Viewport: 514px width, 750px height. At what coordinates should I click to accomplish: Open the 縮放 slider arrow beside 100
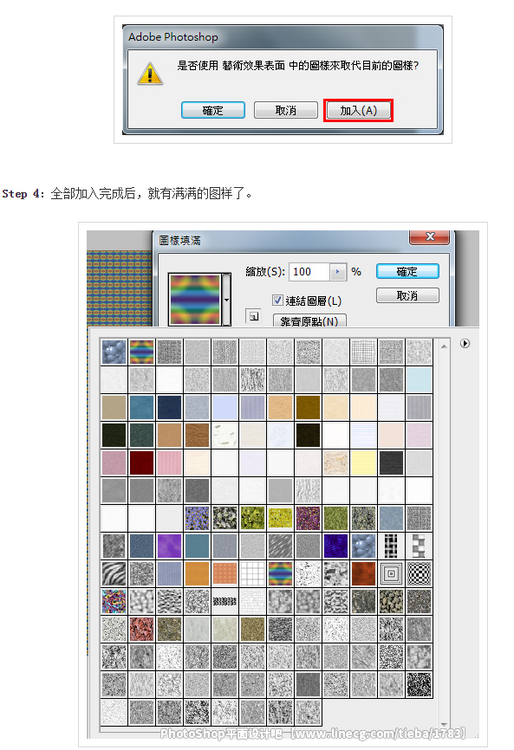(338, 272)
